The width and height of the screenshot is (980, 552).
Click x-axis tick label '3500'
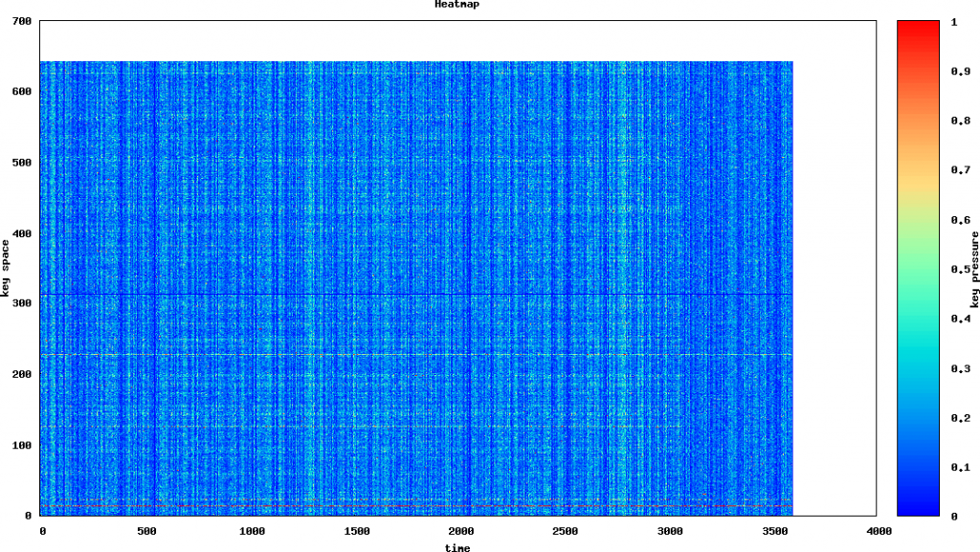click(774, 531)
